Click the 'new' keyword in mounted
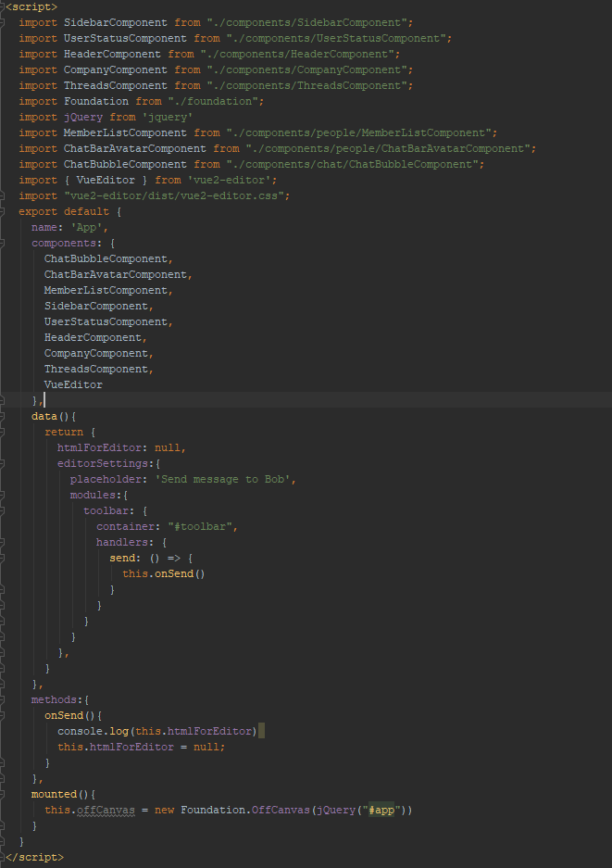Viewport: 612px width, 868px height. (x=165, y=810)
